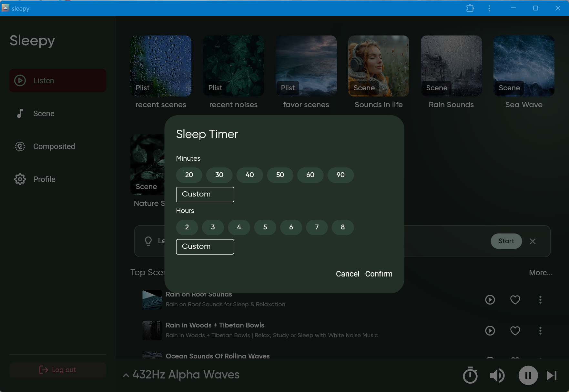
Task: Skip to the next track
Action: pos(552,375)
